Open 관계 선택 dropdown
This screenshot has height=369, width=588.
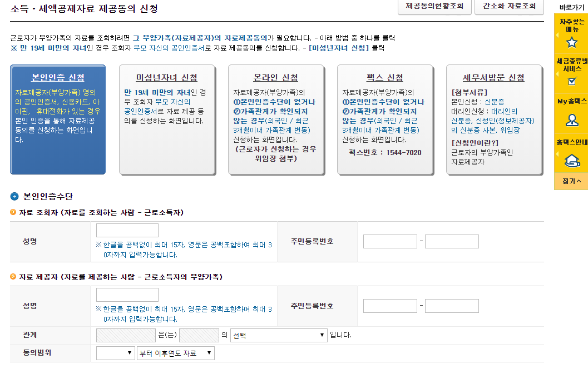(279, 335)
